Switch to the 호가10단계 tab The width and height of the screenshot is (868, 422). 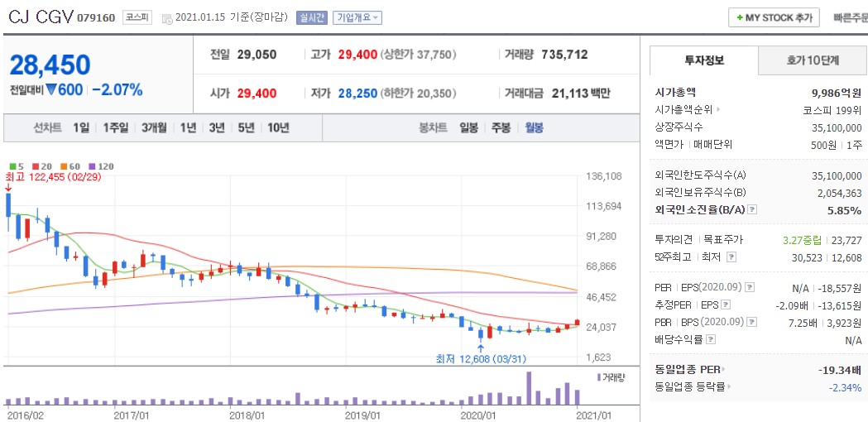pyautogui.click(x=813, y=61)
